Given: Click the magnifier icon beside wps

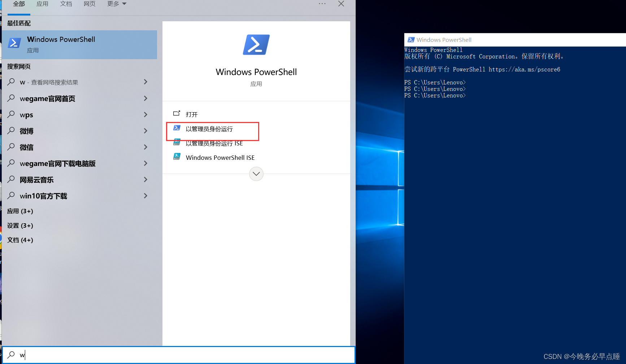Looking at the screenshot, I should point(11,114).
